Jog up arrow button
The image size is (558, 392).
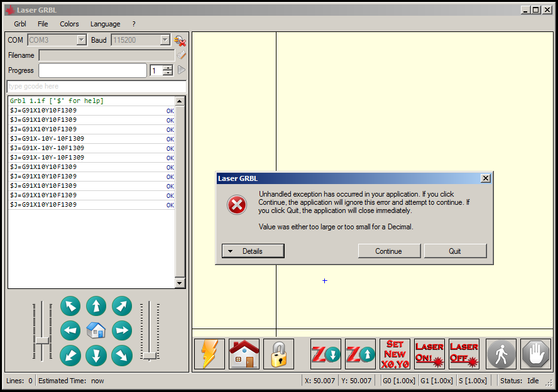tap(96, 306)
